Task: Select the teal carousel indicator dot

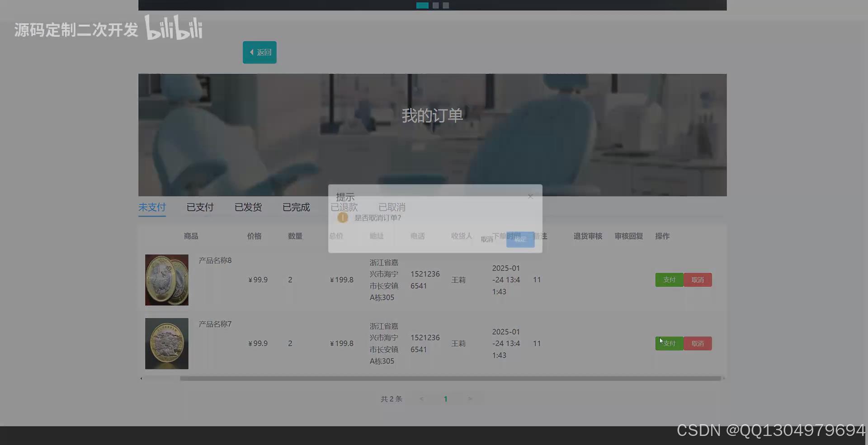Action: 422,5
